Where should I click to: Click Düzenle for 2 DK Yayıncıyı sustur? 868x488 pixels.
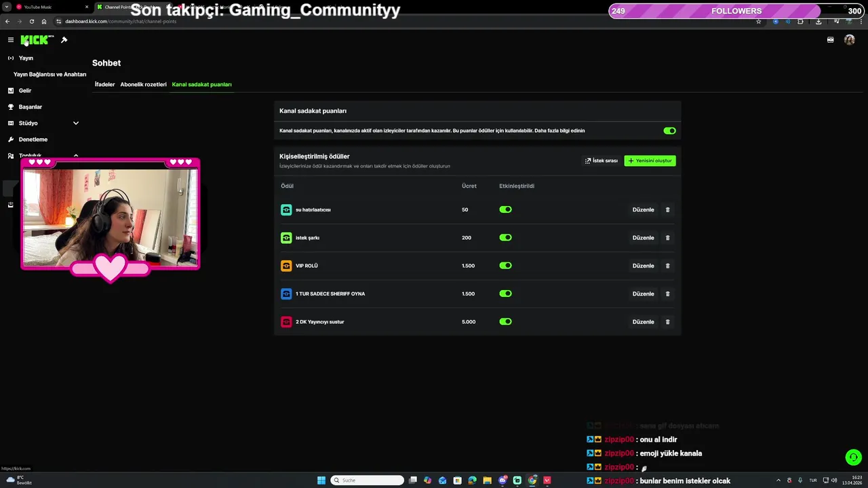[x=643, y=322]
